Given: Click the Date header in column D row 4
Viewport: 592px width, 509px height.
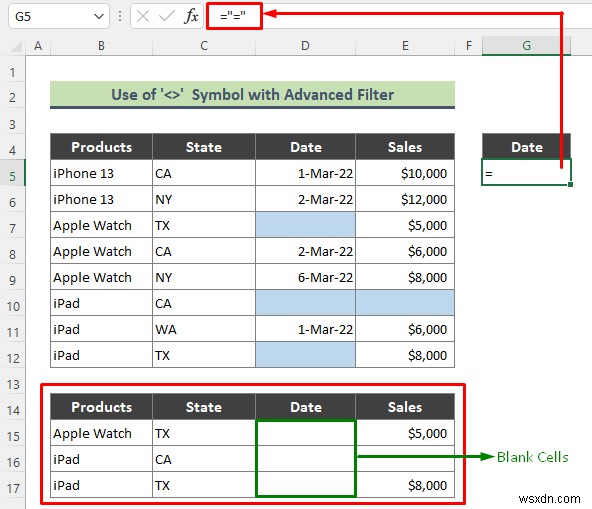Looking at the screenshot, I should pyautogui.click(x=305, y=147).
